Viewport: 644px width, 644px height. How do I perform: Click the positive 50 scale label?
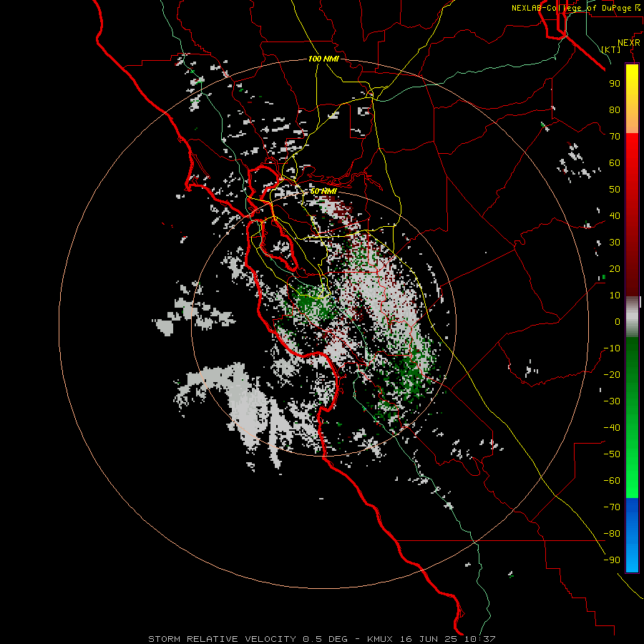(615, 190)
